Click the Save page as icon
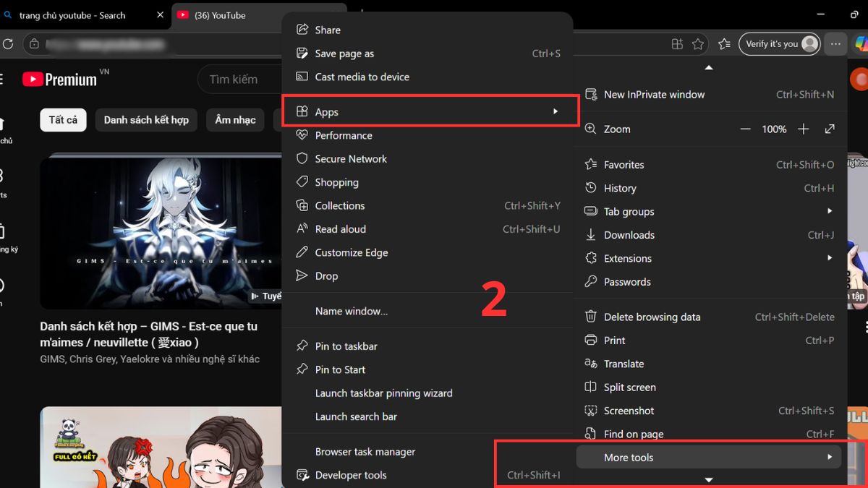The image size is (868, 488). tap(302, 53)
